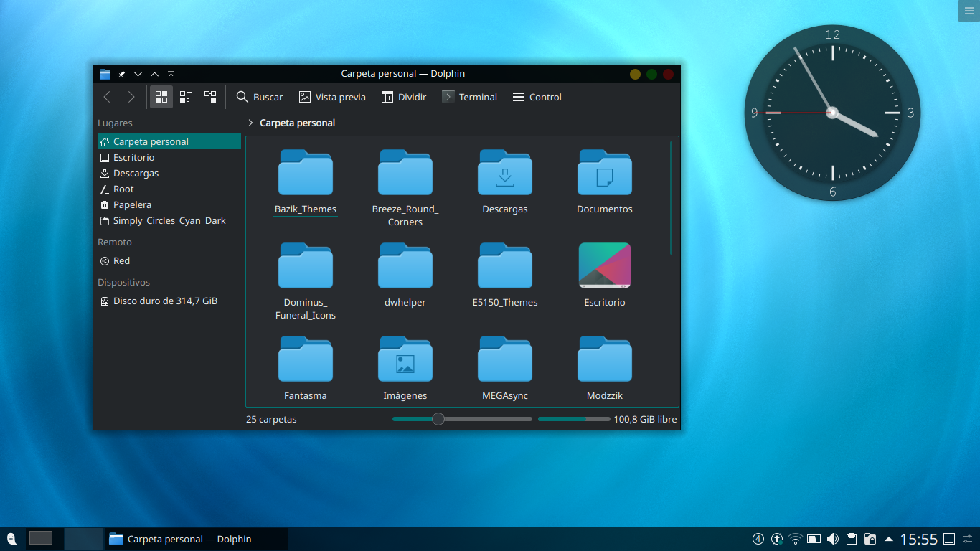Open the clipboard tray icon
Viewport: 980px width, 551px height.
coord(852,539)
